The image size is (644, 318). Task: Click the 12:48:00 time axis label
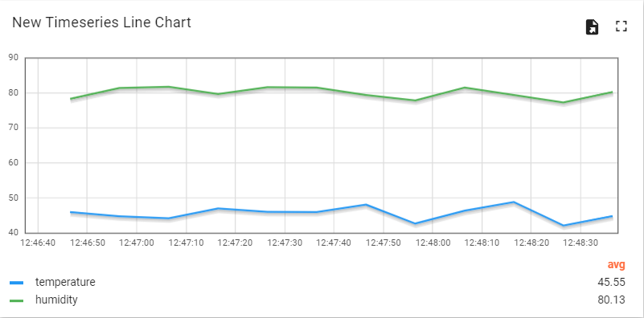point(433,243)
